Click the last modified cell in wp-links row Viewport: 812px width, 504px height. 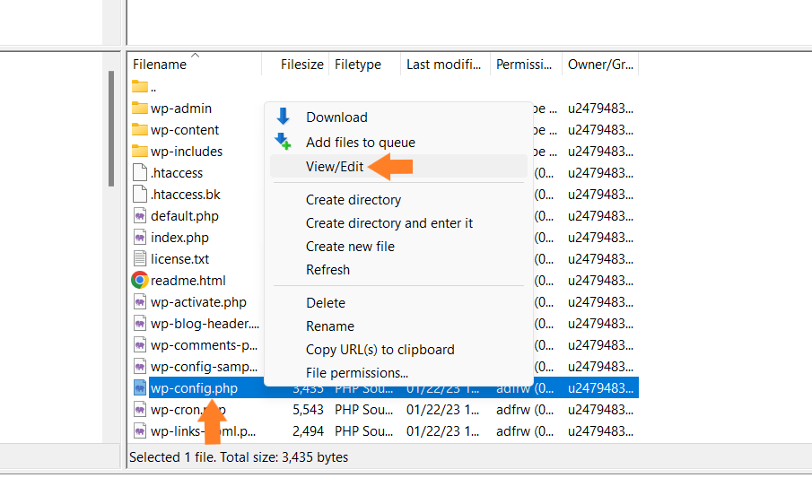(x=442, y=431)
